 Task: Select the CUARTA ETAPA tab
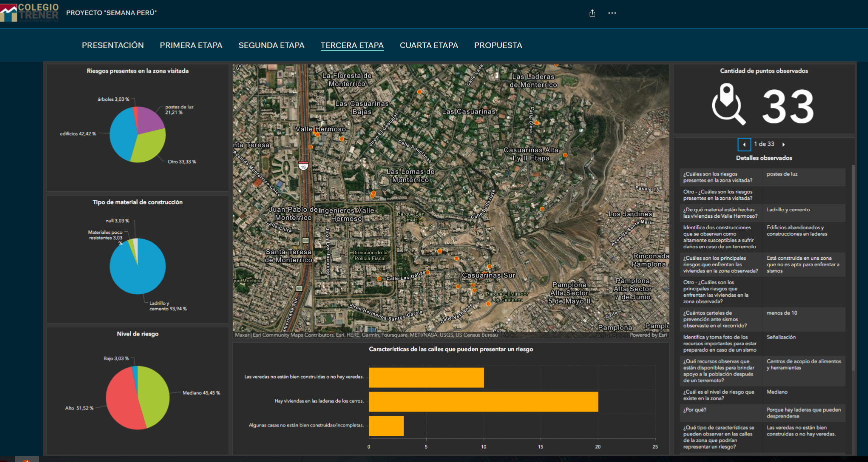(x=429, y=45)
